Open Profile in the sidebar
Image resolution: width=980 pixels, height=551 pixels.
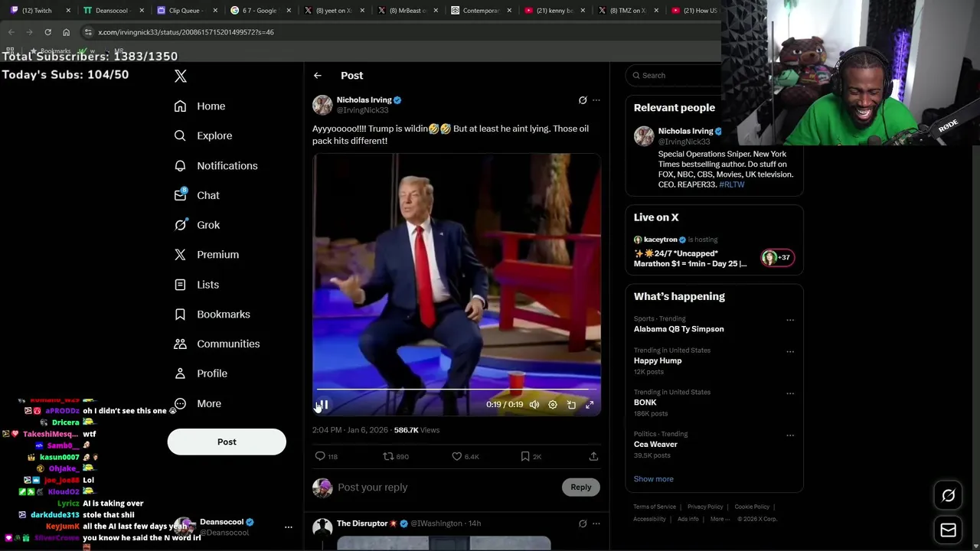[x=201, y=373]
